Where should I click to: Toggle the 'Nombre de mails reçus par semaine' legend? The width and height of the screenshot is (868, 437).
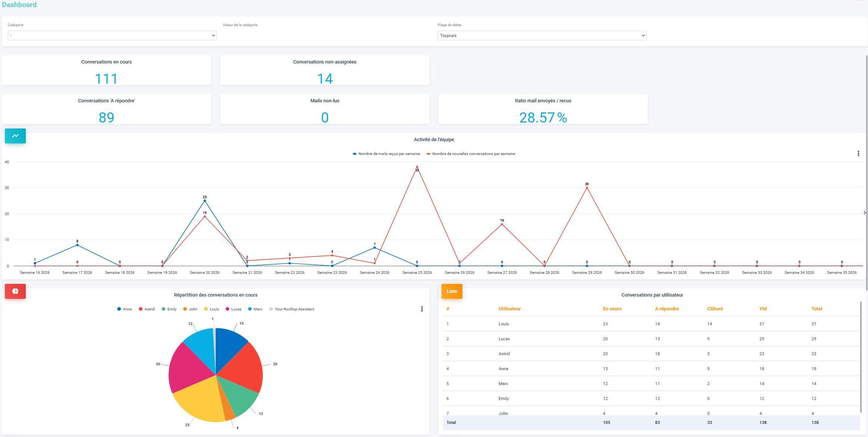[x=386, y=154]
